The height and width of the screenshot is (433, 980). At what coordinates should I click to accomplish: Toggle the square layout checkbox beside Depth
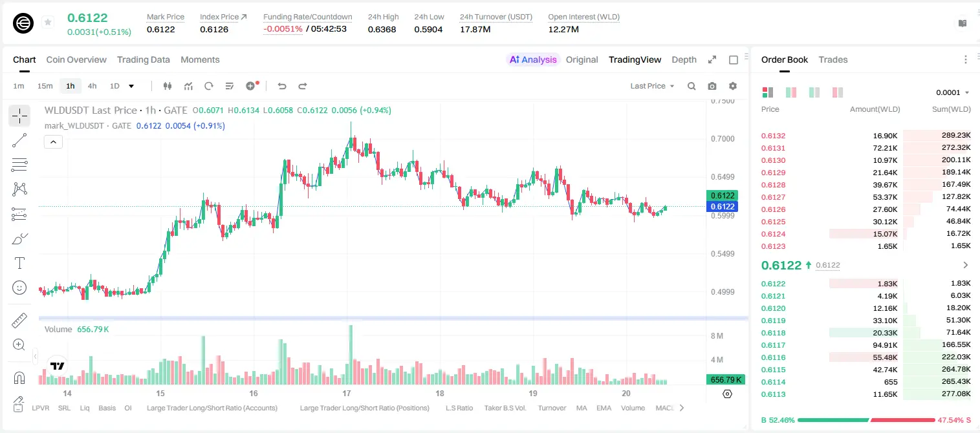[734, 59]
